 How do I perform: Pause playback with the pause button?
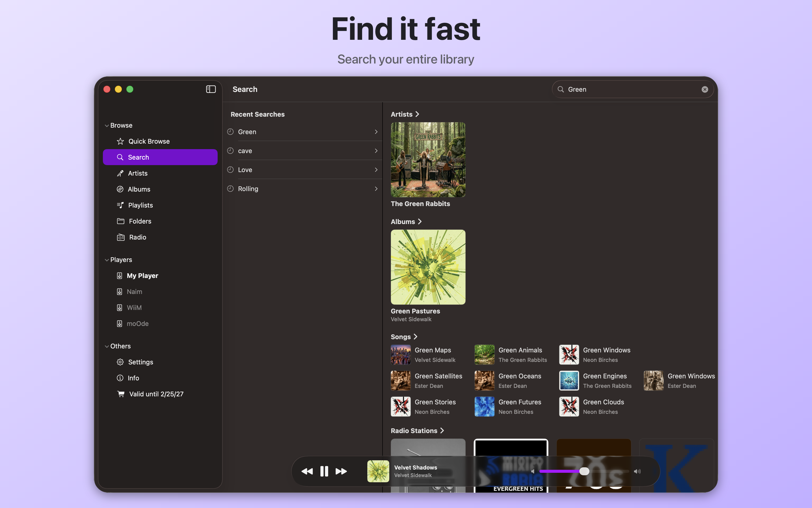(324, 471)
